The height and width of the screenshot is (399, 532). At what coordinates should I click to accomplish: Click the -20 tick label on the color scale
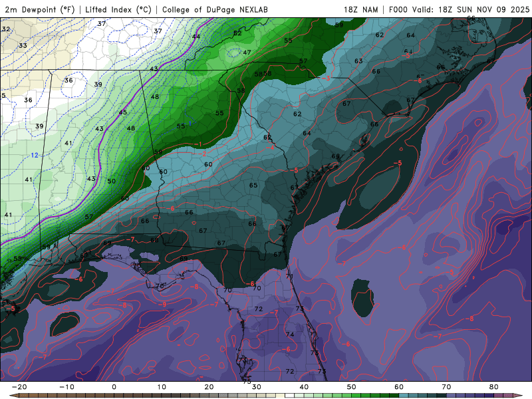coord(19,387)
